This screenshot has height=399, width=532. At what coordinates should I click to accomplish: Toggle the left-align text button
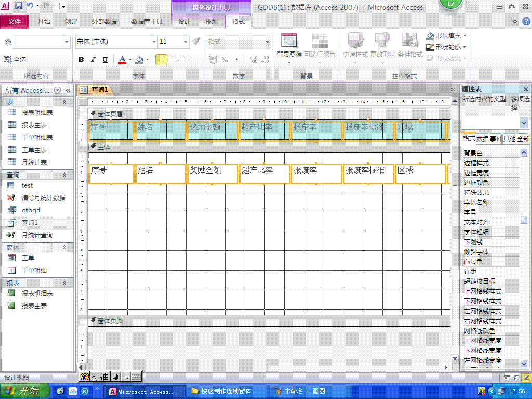point(162,60)
